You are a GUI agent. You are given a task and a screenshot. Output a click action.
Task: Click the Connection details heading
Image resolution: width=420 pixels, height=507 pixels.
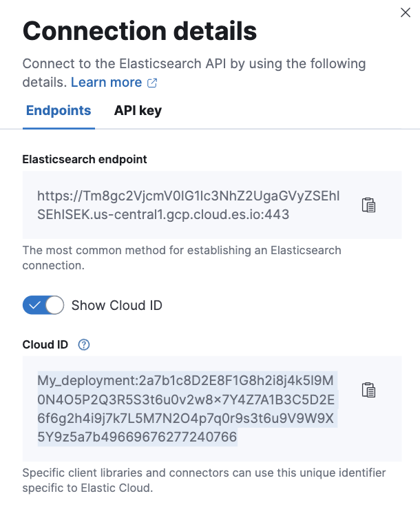pyautogui.click(x=140, y=31)
